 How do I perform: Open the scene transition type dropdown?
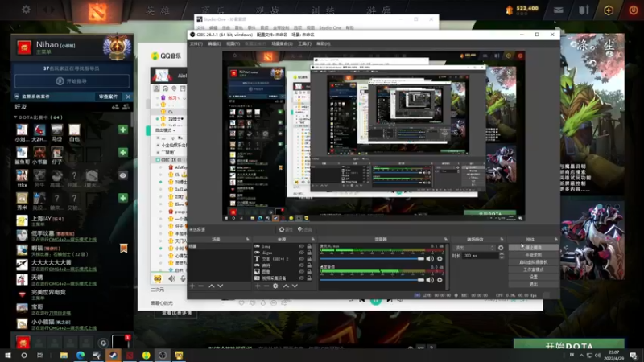click(474, 248)
